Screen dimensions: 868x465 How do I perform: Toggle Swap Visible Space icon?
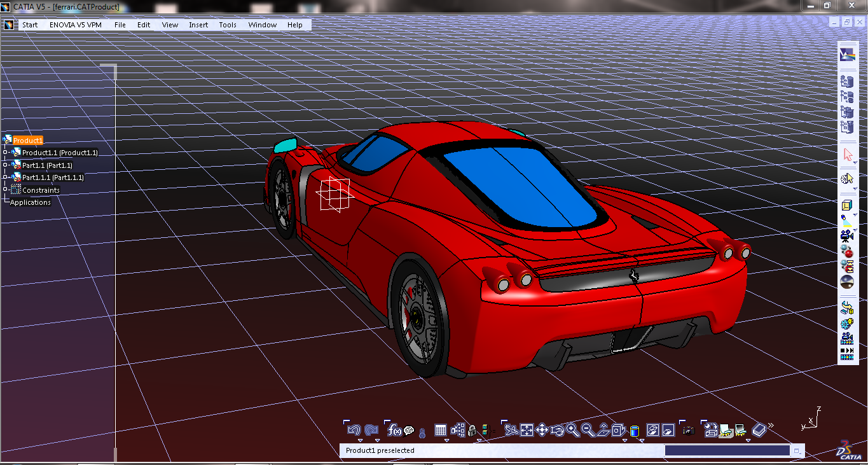tap(668, 431)
